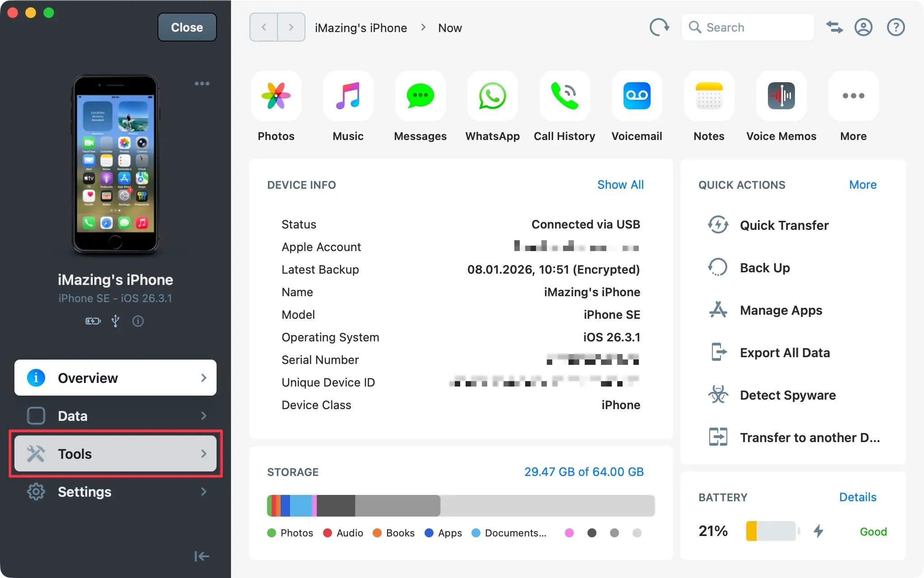Select the Settings sidebar item
This screenshot has height=578, width=924.
click(x=115, y=491)
